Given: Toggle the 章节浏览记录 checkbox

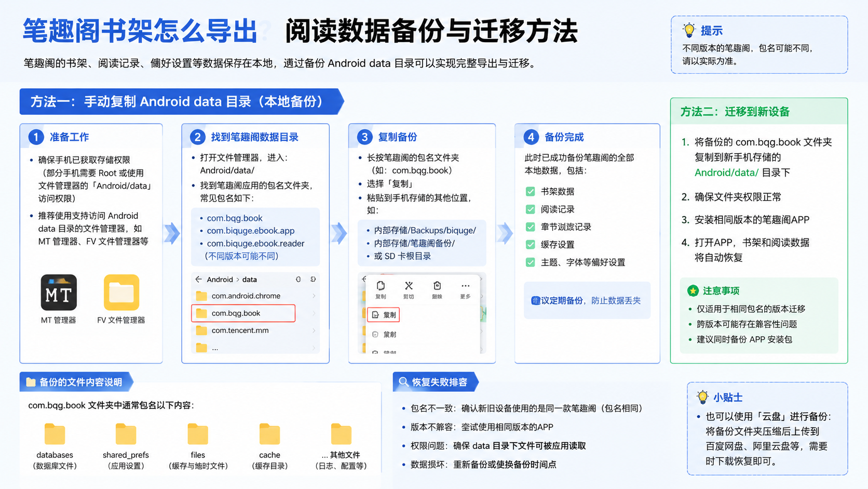Looking at the screenshot, I should click(x=530, y=227).
